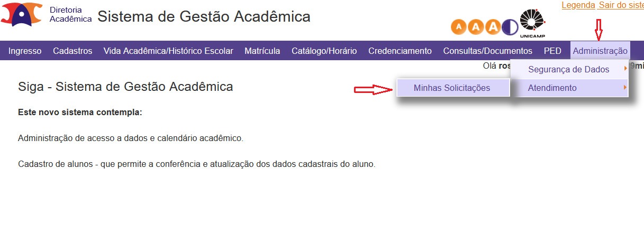Select the medium orange A font-size icon
The height and width of the screenshot is (243, 644).
[x=475, y=27]
